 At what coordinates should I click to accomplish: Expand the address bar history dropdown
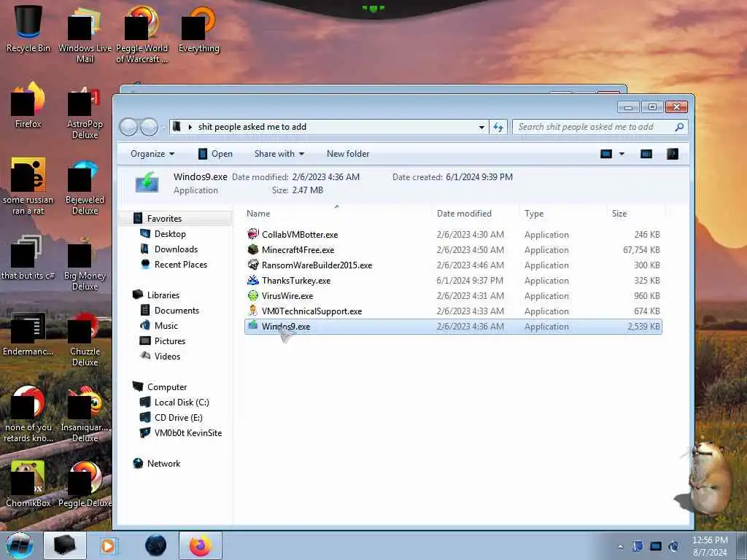point(481,127)
